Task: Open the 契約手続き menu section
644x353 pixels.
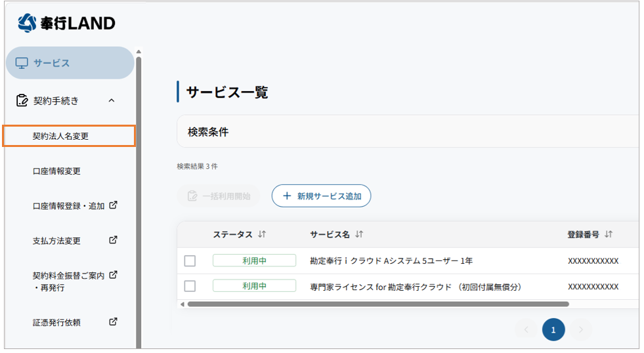Action: 70,100
